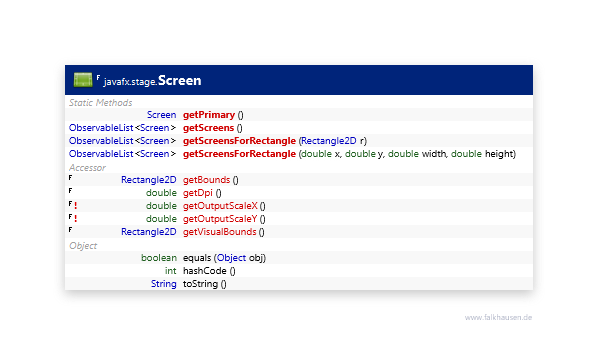This screenshot has height=363, width=589.
Task: Select the hashCode method
Action: pyautogui.click(x=205, y=271)
